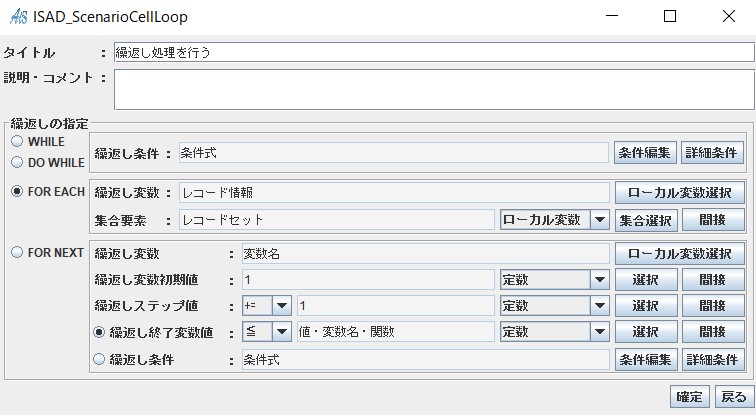Screen dimensions: 756x415
Task: Click ローカル変数選択 for FOR EACH variable
Action: [x=680, y=193]
